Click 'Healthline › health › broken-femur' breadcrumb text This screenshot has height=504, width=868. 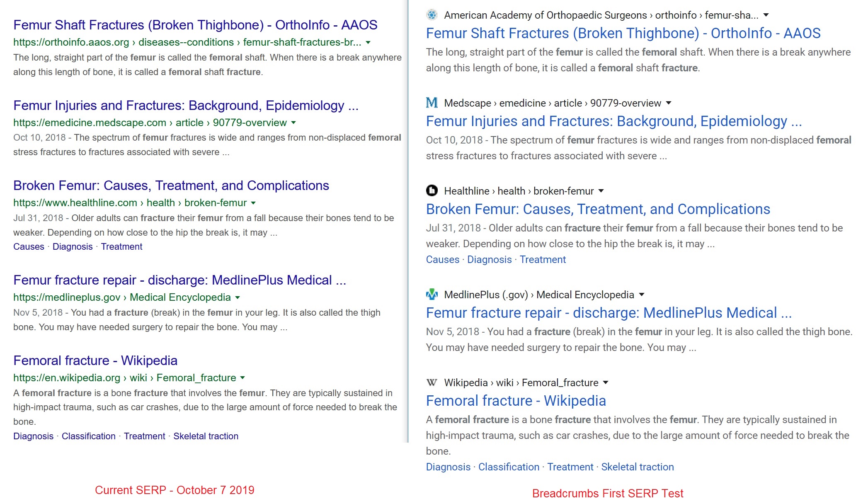coord(519,191)
